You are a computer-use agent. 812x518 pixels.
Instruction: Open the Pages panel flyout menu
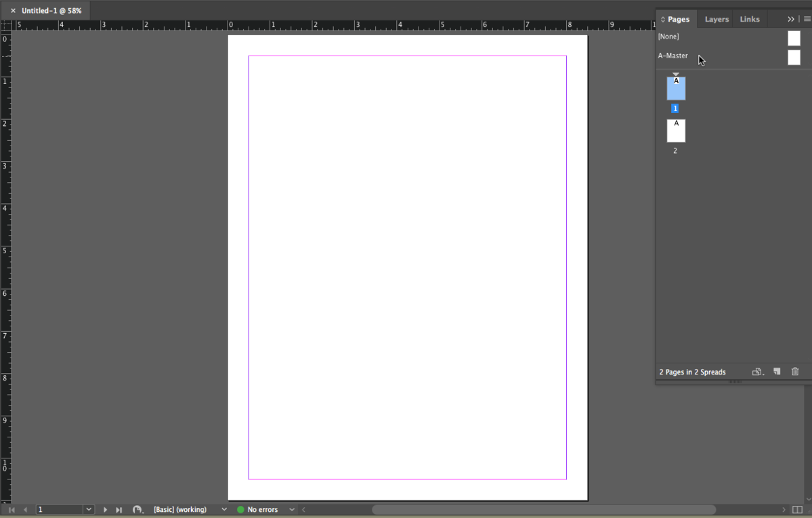(807, 19)
